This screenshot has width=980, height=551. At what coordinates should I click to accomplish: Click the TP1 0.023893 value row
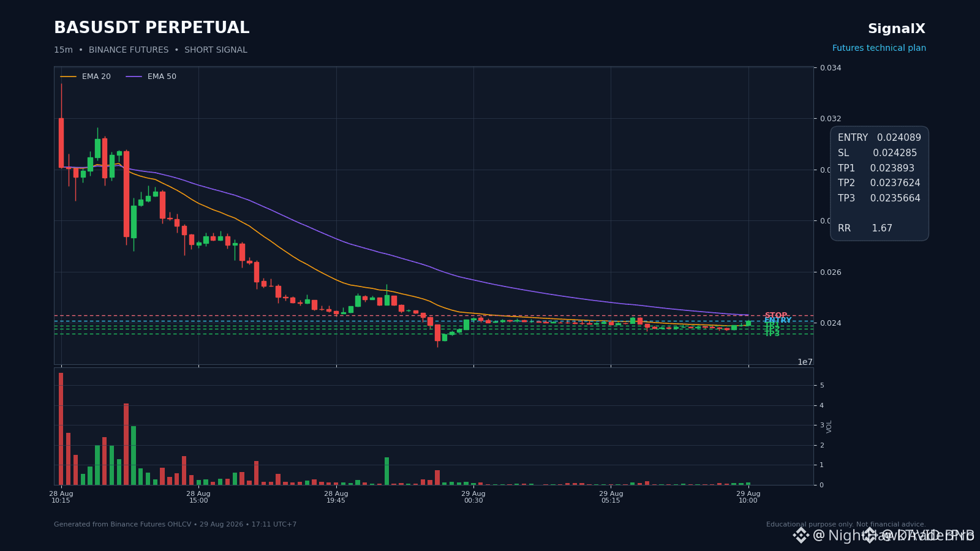coord(876,168)
